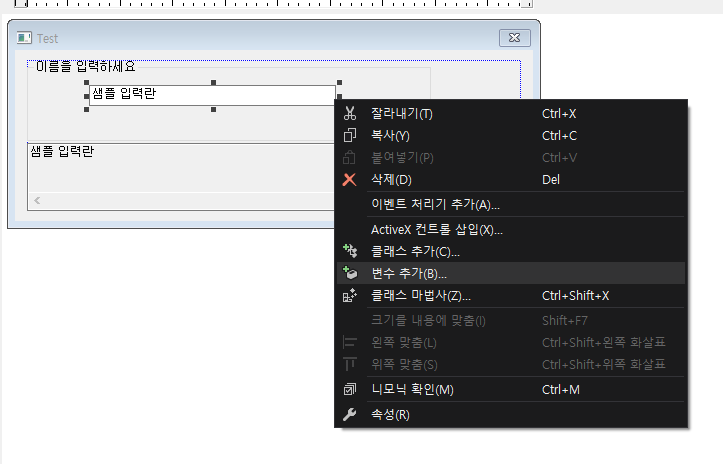Select 잘라내기(T) from the context menu
This screenshot has height=464, width=723.
tap(510, 113)
